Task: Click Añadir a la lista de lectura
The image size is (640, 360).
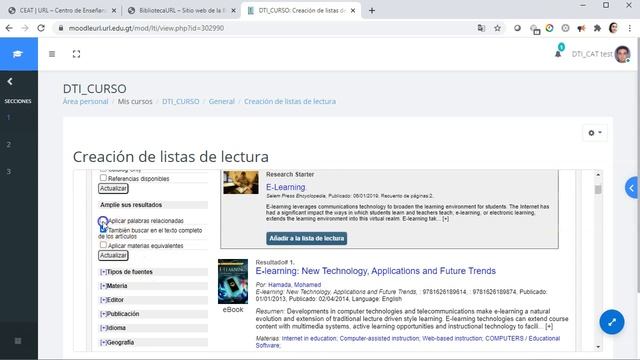Action: click(x=307, y=238)
